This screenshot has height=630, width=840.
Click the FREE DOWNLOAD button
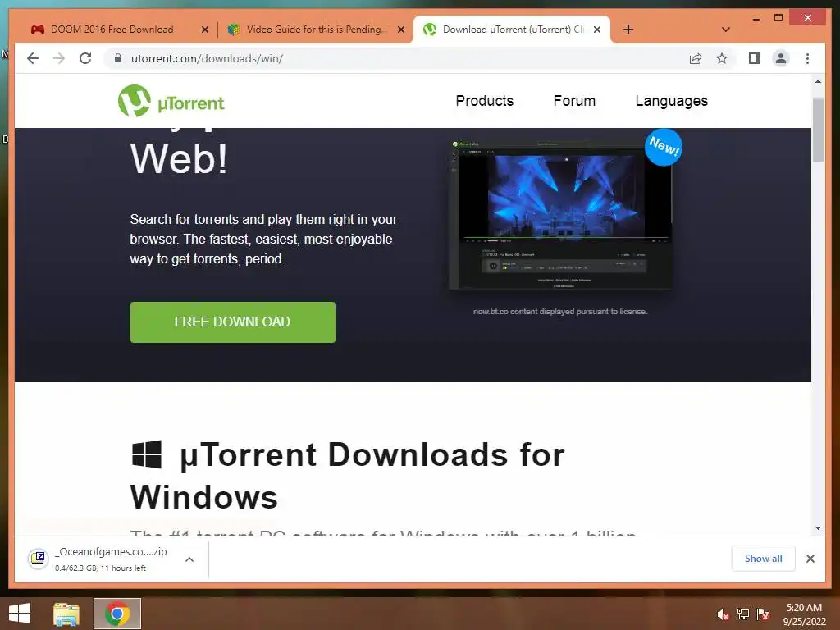tap(232, 322)
